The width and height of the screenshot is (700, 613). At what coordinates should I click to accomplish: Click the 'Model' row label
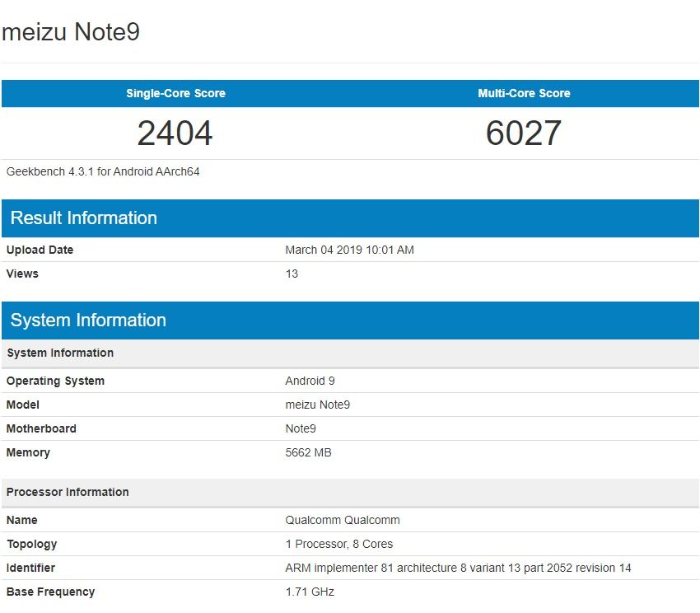pos(23,405)
